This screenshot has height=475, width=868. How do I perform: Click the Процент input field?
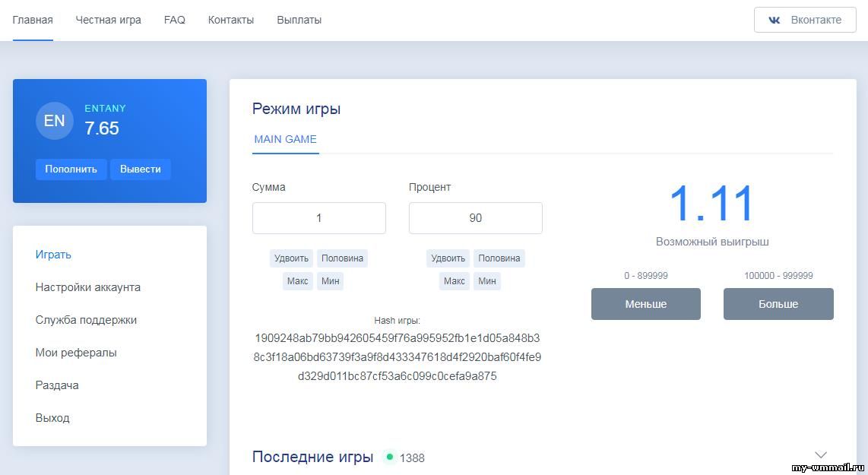click(x=476, y=218)
